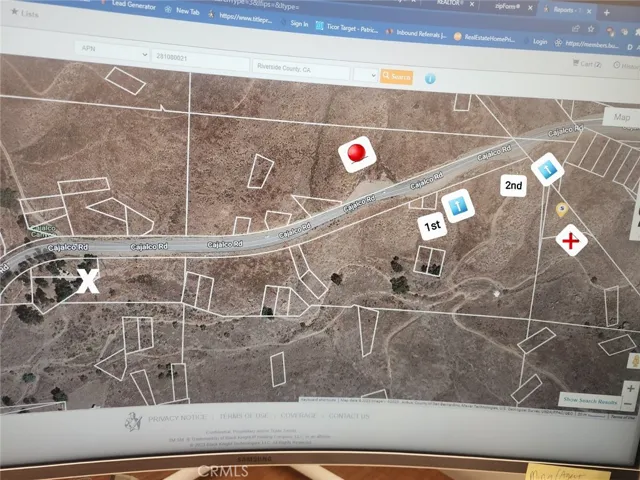Click the red ball marker on map
This screenshot has width=640, height=480.
coord(355,154)
